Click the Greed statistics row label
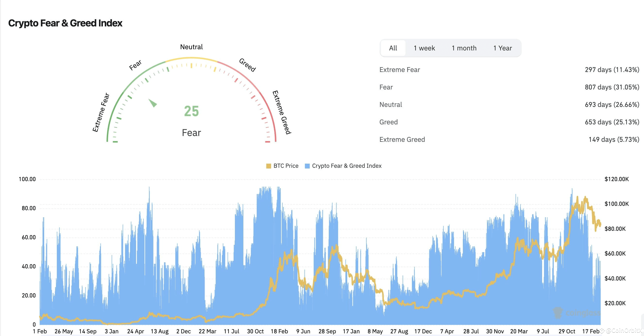644x336 pixels. pos(388,122)
